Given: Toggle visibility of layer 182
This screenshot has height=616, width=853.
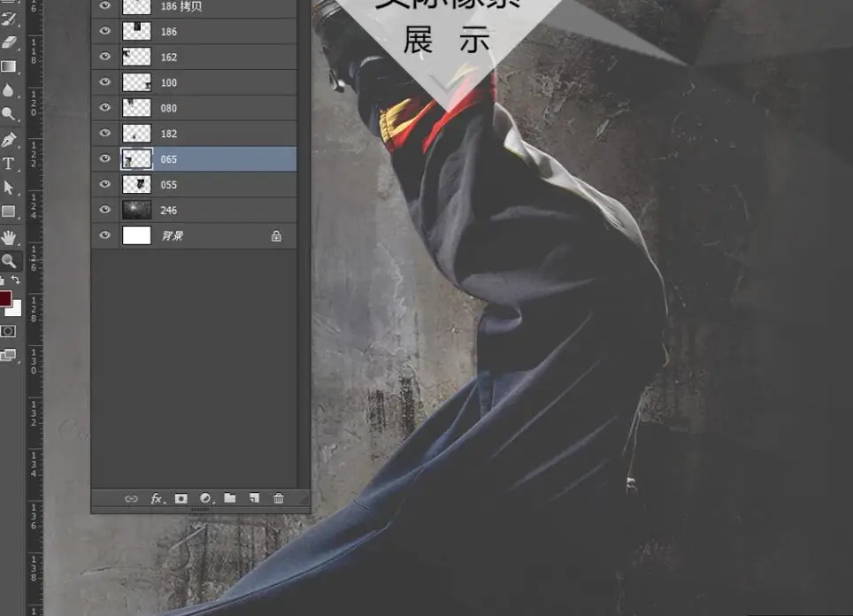Looking at the screenshot, I should coord(105,134).
